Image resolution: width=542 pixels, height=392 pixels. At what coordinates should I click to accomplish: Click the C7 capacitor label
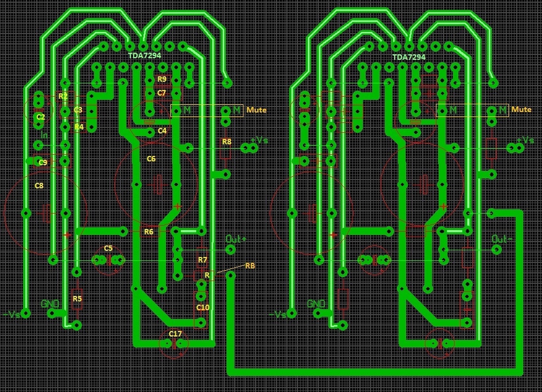pos(162,93)
